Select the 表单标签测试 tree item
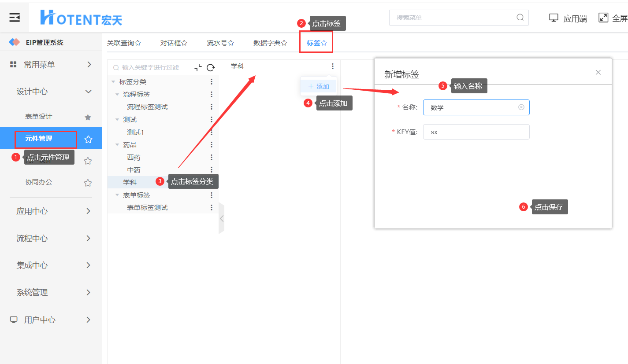628x364 pixels. click(147, 207)
